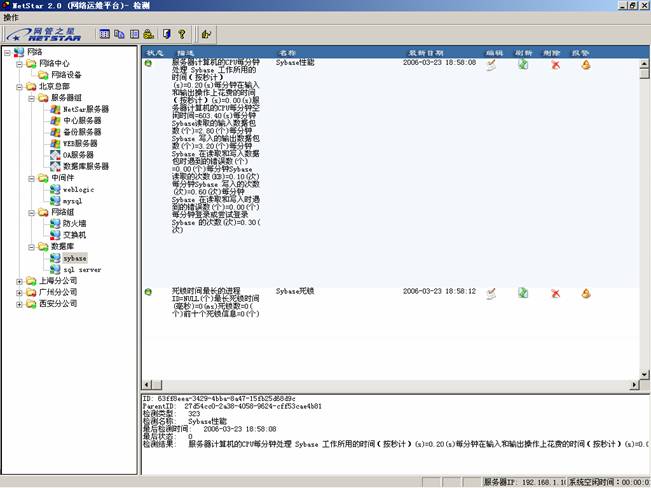
Task: Select the WEB服务器 tree node
Action: pyautogui.click(x=80, y=143)
